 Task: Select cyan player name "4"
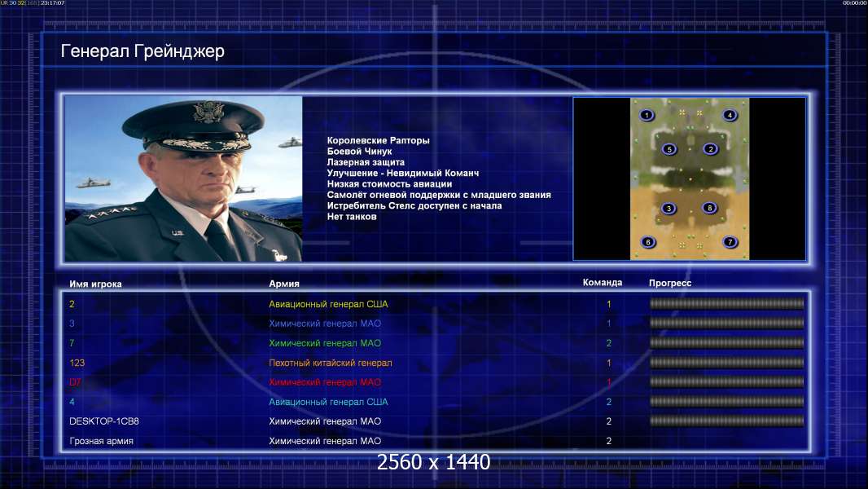click(72, 402)
